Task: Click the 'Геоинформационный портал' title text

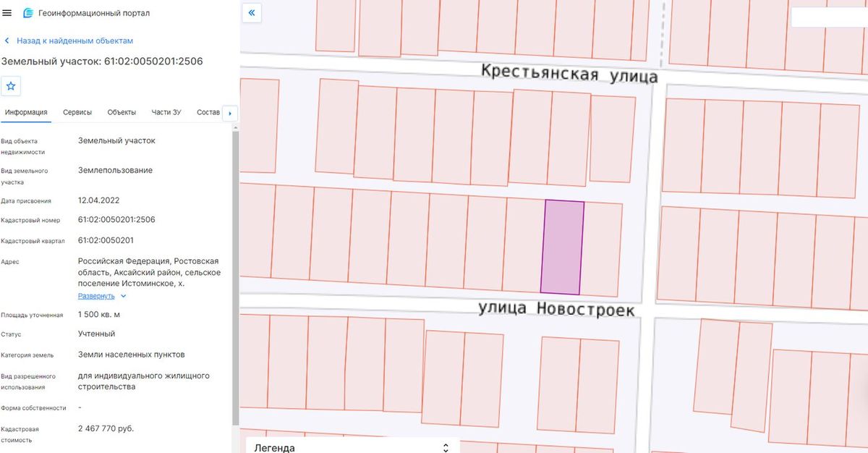Action: pos(95,13)
